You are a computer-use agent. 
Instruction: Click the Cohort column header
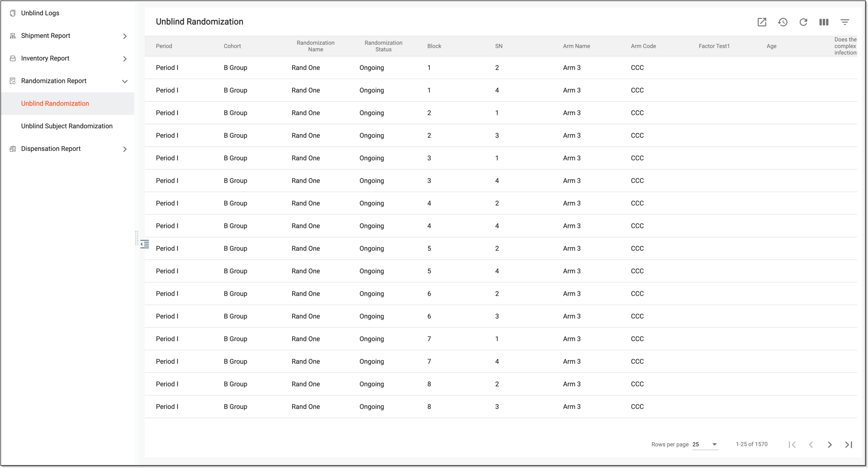click(232, 46)
